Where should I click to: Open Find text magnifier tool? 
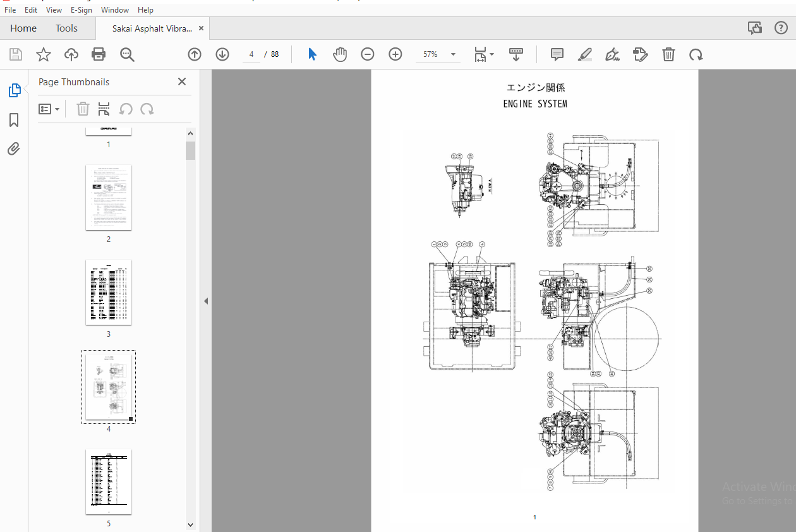[x=128, y=54]
